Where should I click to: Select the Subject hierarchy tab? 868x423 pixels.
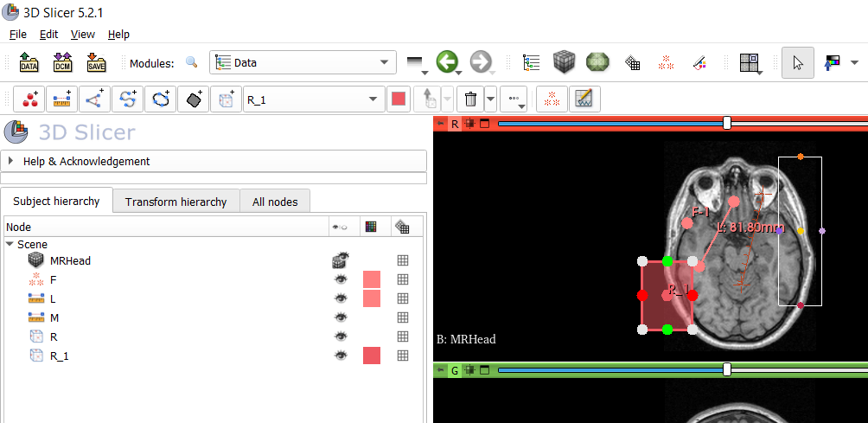56,201
